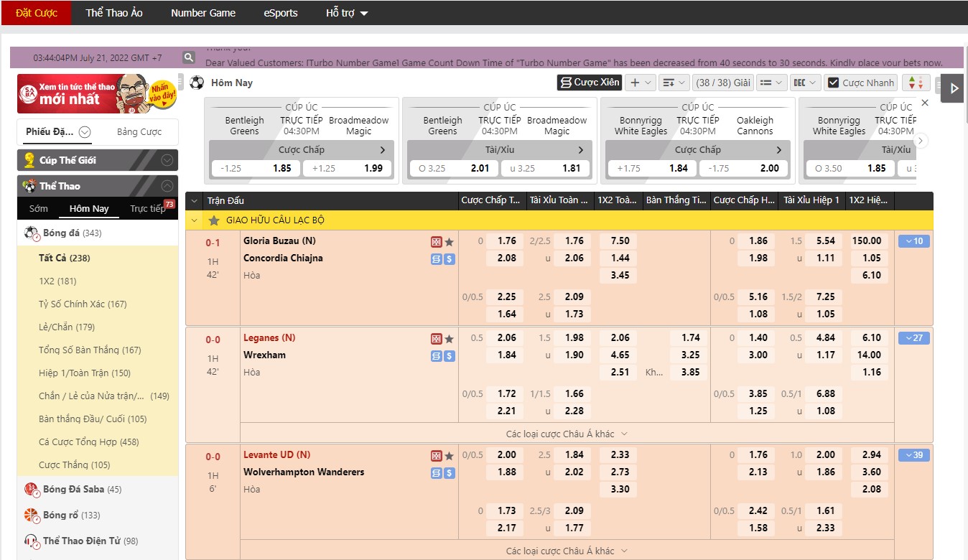Open the side panel with the play arrow

953,88
